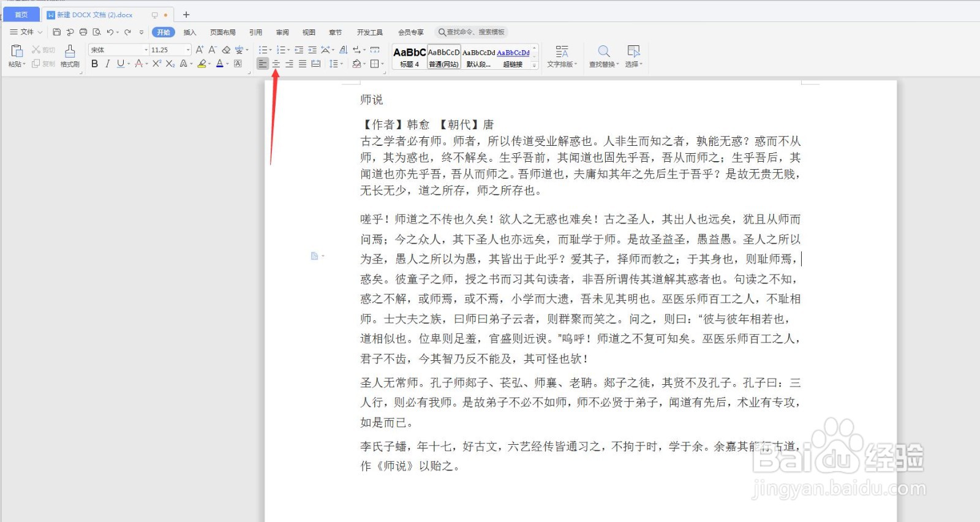
Task: Open the 文件 file menu
Action: point(26,32)
